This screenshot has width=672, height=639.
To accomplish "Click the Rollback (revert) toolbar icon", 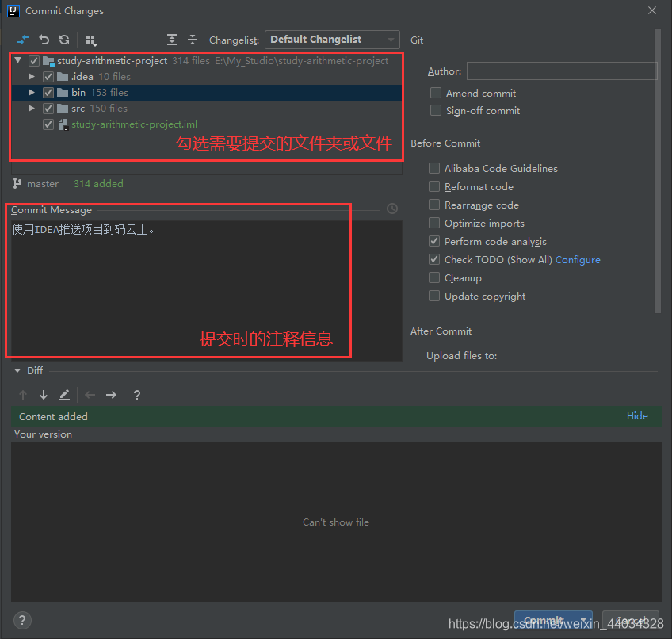I will 44,40.
